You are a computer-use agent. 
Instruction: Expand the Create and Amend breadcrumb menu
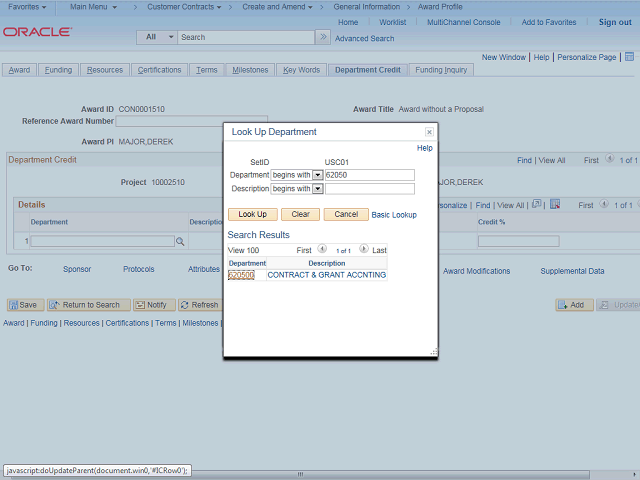point(277,7)
